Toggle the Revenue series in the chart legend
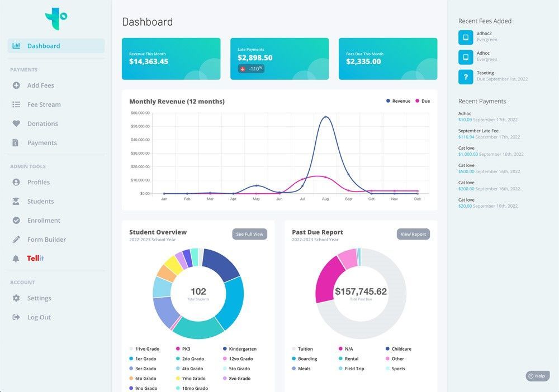Image resolution: width=559 pixels, height=392 pixels. (x=398, y=101)
